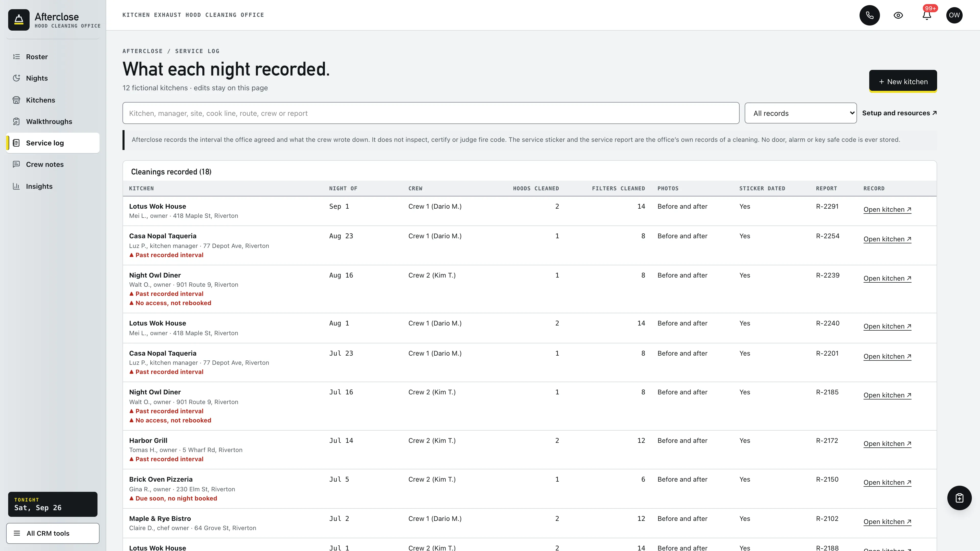Click the Roster list icon in sidebar
980x551 pixels.
(x=16, y=57)
